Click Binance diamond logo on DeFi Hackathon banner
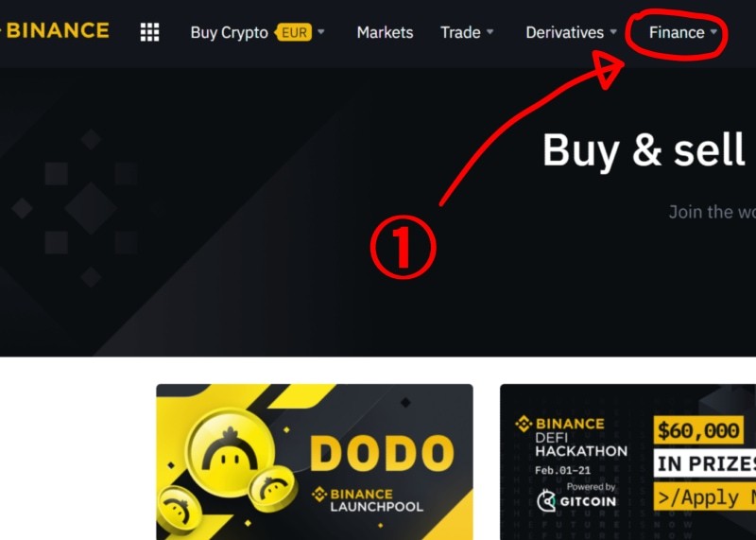 (524, 424)
